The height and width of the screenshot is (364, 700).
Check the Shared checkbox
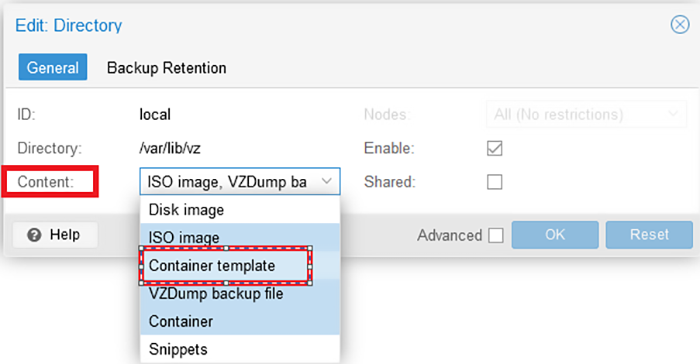pos(495,182)
